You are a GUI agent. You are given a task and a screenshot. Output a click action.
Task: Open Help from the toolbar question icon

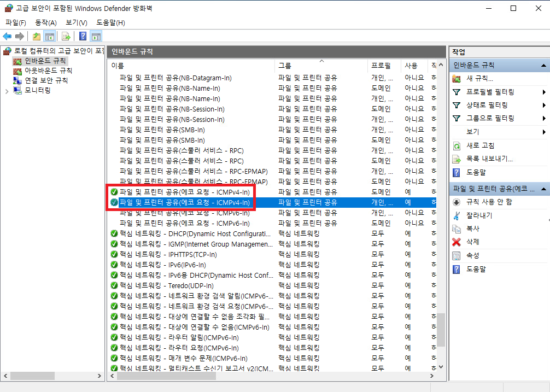point(83,36)
